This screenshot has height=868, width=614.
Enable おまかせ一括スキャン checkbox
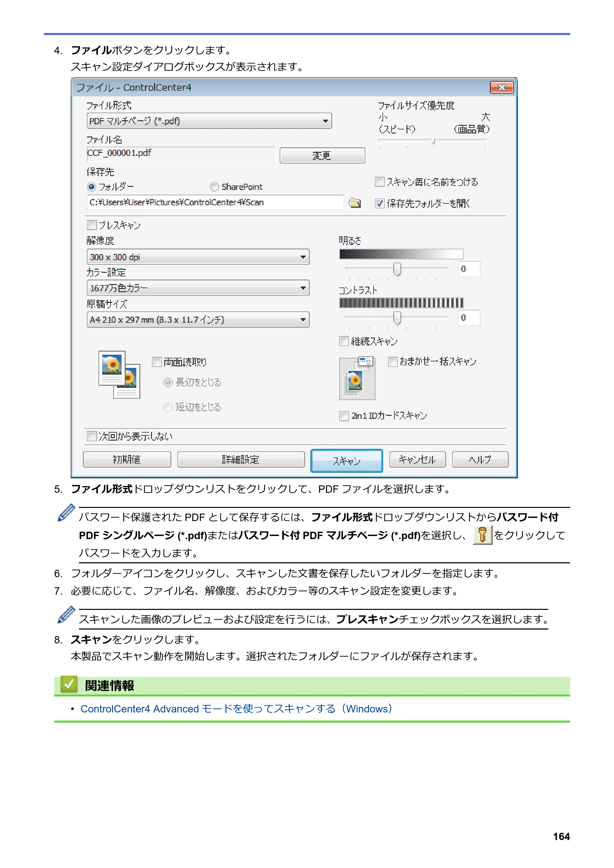tap(393, 362)
